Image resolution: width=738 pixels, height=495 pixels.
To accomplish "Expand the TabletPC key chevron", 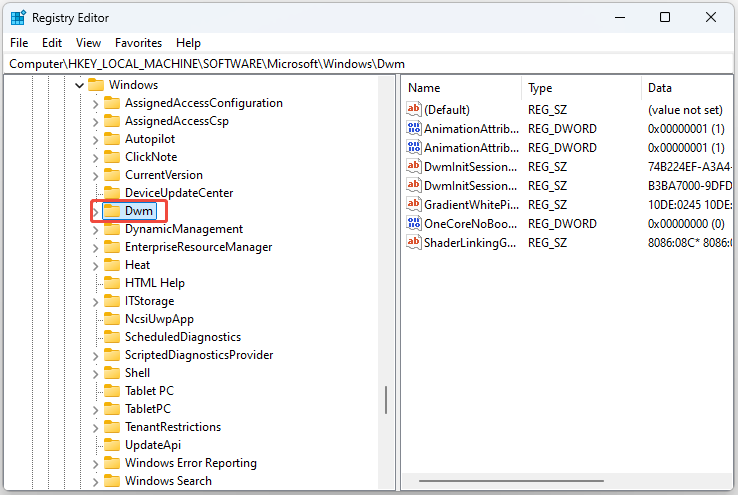I will (x=96, y=410).
